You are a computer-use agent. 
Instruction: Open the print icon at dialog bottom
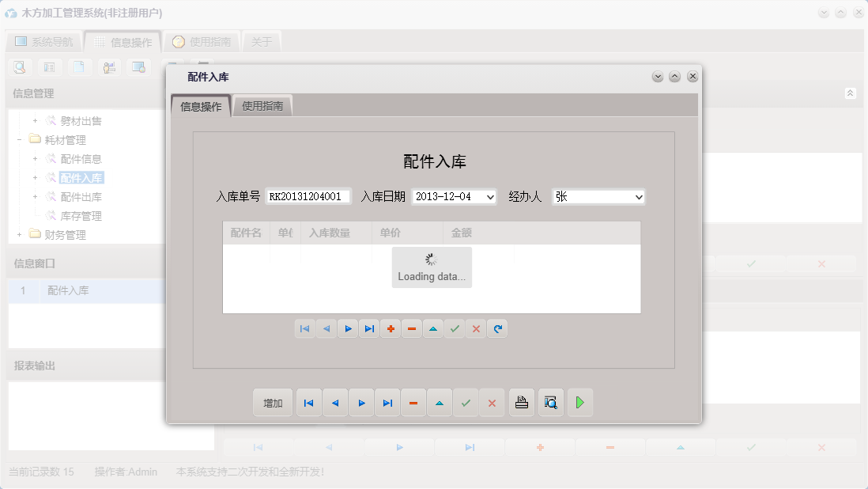(521, 403)
